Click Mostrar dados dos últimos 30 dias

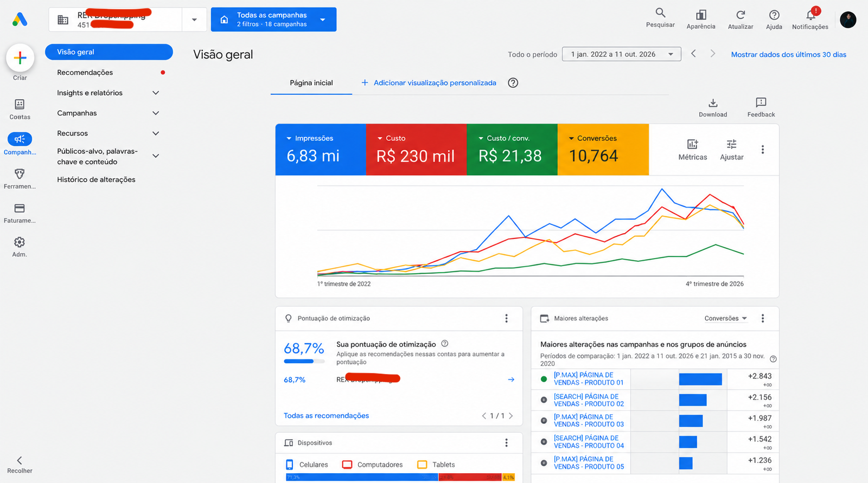[x=789, y=54]
